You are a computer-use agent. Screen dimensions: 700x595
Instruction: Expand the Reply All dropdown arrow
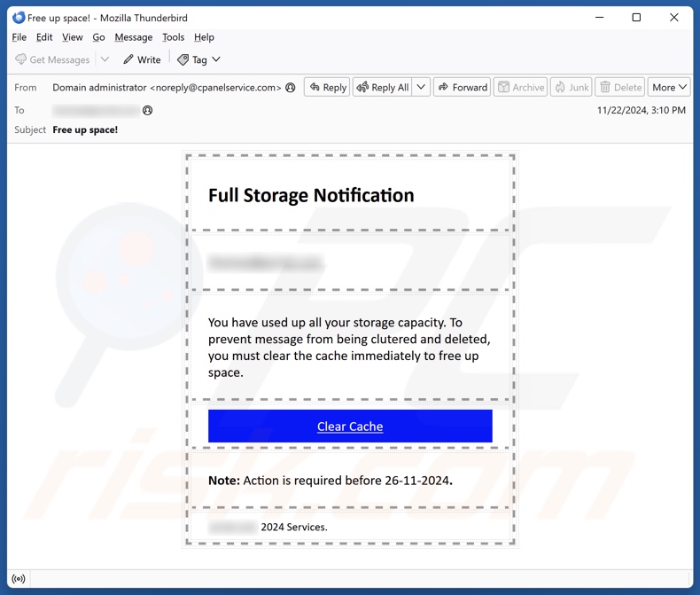pos(421,87)
